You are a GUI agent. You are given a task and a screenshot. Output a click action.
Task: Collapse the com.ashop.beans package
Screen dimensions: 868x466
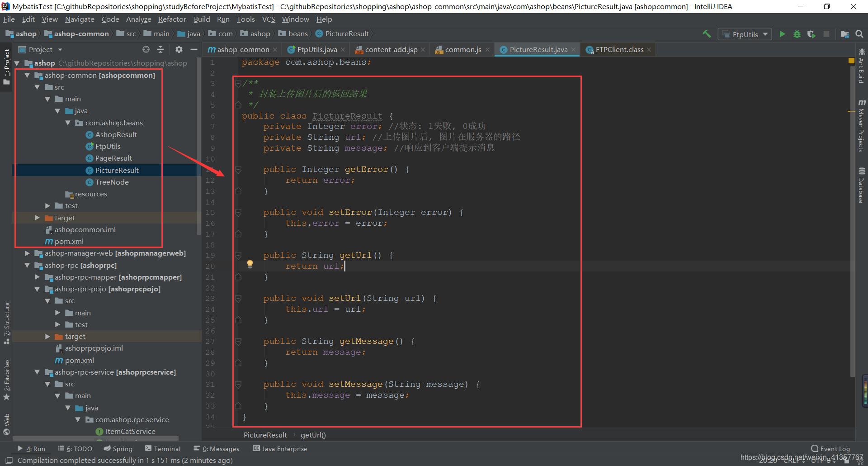pos(68,123)
